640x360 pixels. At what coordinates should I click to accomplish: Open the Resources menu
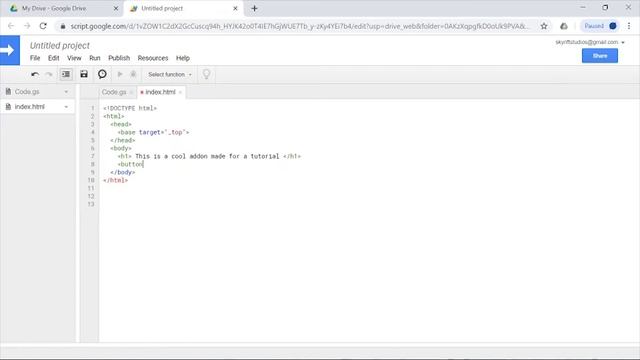coord(153,58)
